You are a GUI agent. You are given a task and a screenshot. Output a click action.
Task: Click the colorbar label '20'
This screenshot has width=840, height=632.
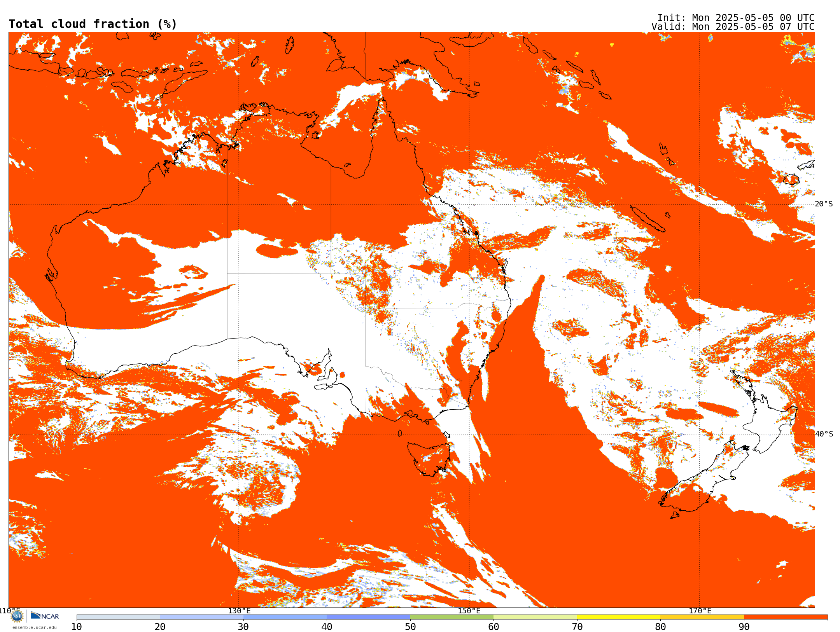coord(160,627)
